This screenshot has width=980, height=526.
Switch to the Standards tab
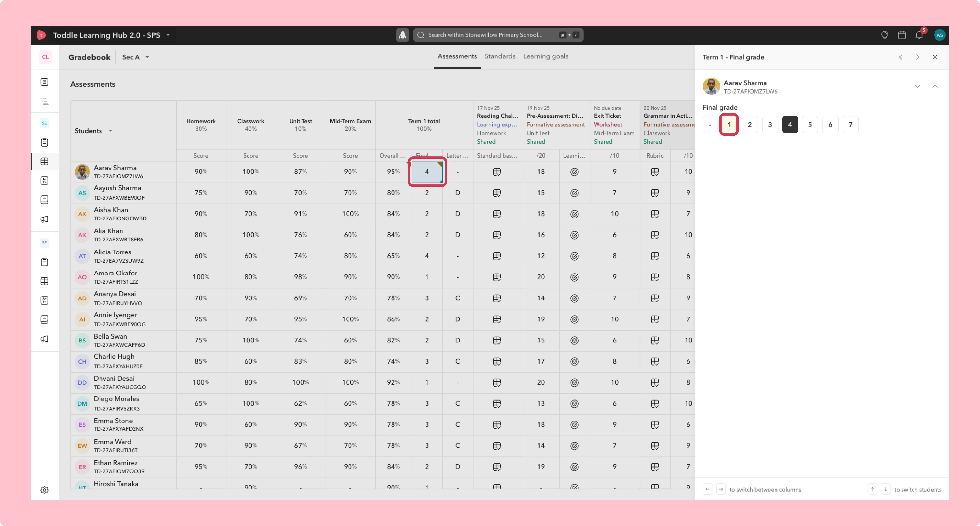pos(500,56)
